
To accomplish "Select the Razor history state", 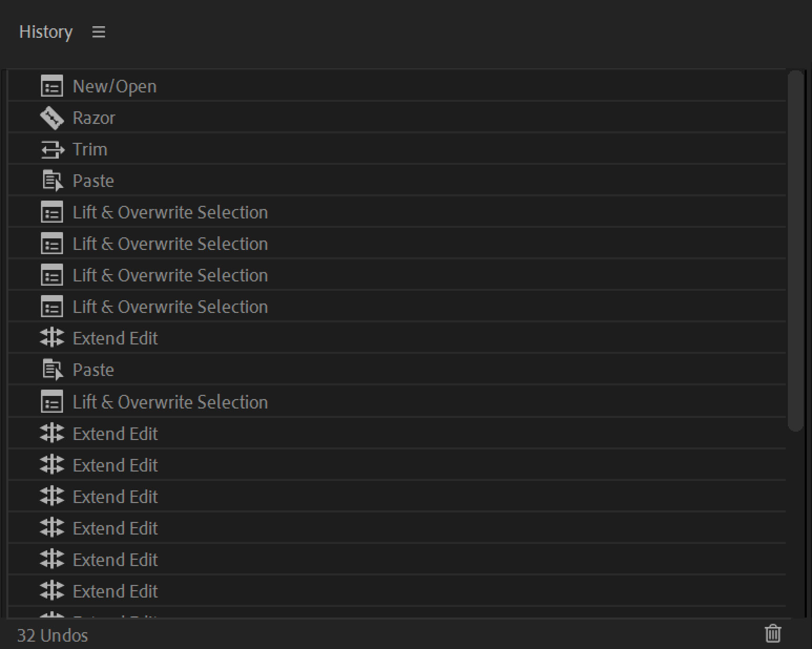I will coord(94,118).
